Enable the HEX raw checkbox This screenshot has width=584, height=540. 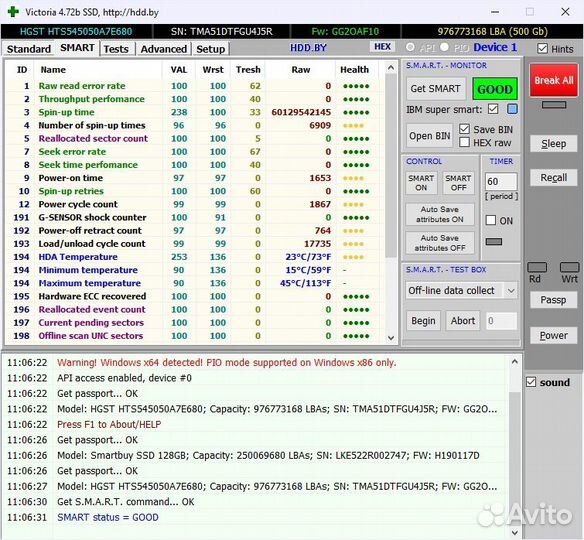coord(464,142)
